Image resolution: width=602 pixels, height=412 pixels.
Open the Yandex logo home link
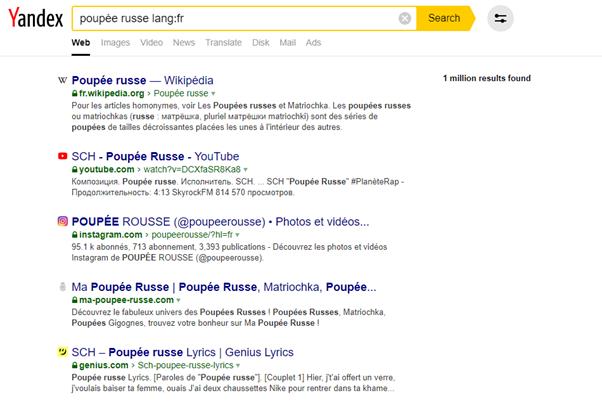click(36, 18)
